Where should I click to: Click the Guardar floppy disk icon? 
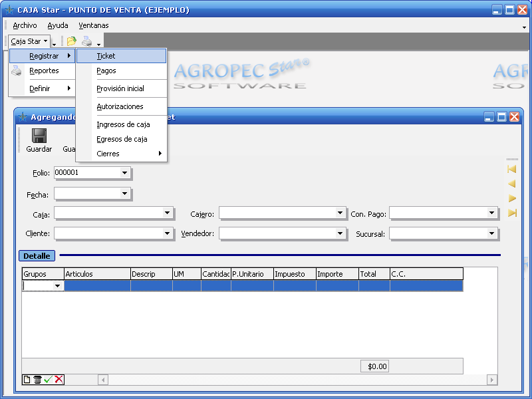pyautogui.click(x=39, y=136)
